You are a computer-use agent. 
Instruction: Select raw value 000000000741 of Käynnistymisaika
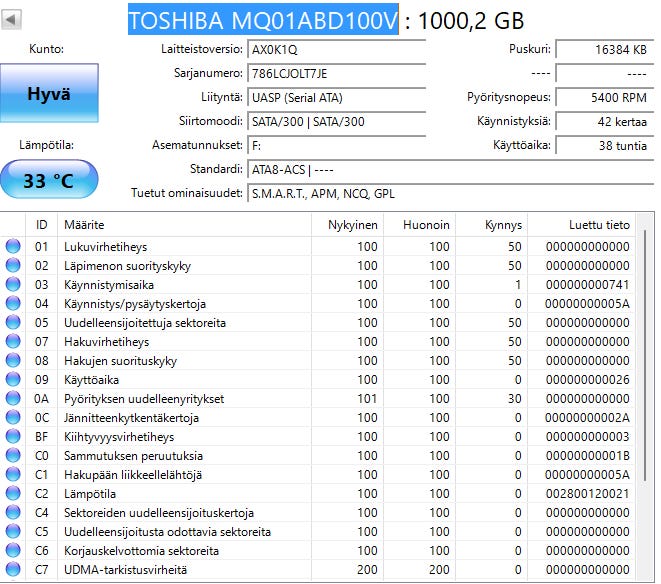point(587,285)
